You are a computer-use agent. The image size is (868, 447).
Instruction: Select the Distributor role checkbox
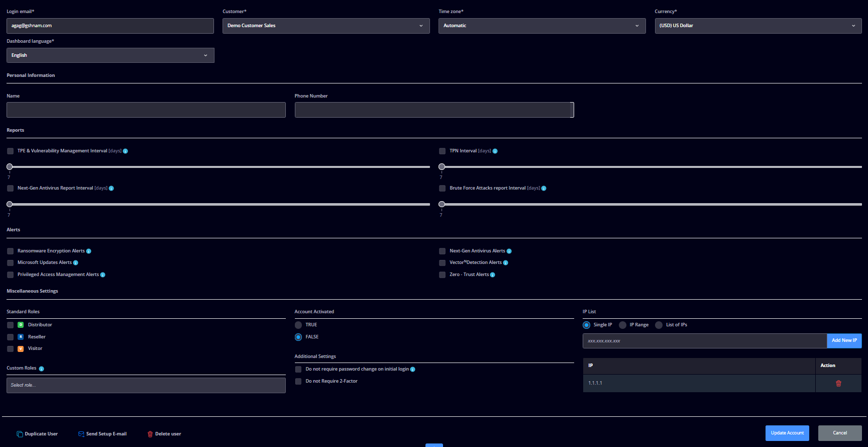click(x=10, y=325)
